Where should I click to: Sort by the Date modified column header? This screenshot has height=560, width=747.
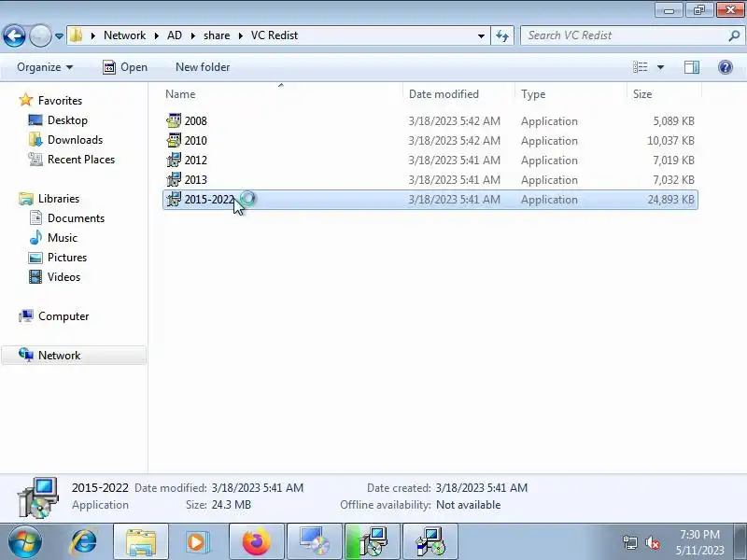(x=458, y=94)
